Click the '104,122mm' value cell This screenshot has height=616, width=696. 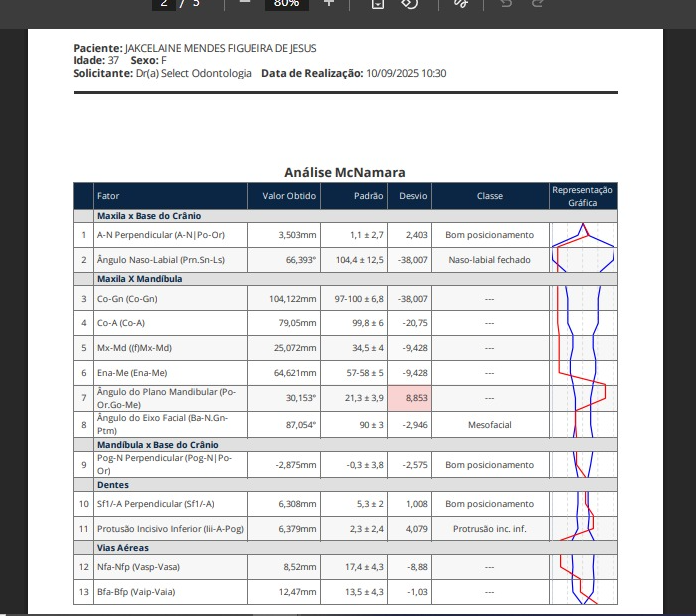point(284,299)
